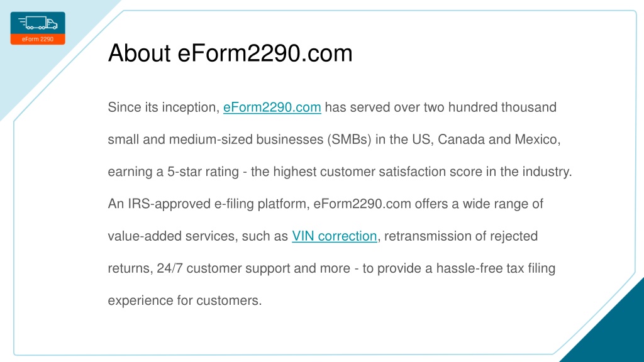Image resolution: width=644 pixels, height=362 pixels.
Task: Open the eForm2290.com hyperlink
Action: pos(272,107)
